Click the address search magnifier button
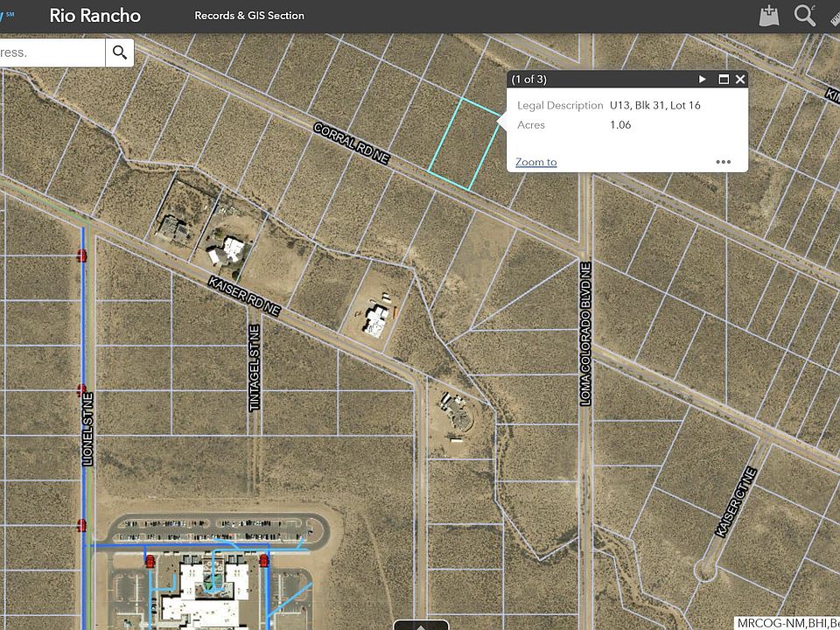Viewport: 840px width, 630px height. 120,52
